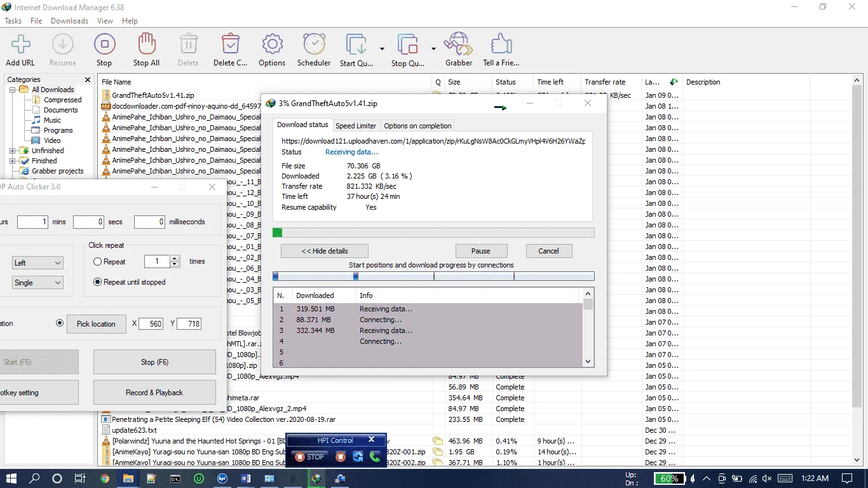Open the Help menu
This screenshot has width=868, height=488.
coord(130,21)
